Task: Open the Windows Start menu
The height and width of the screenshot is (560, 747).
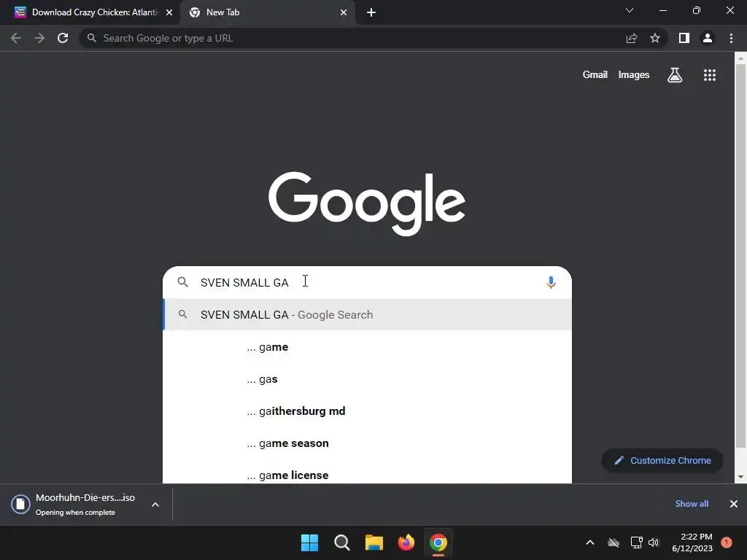Action: point(309,542)
